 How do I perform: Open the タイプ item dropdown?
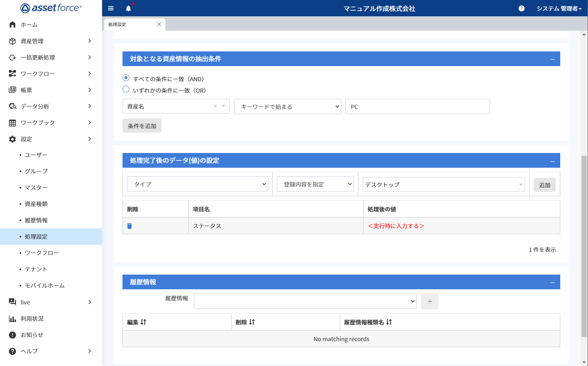coord(198,184)
